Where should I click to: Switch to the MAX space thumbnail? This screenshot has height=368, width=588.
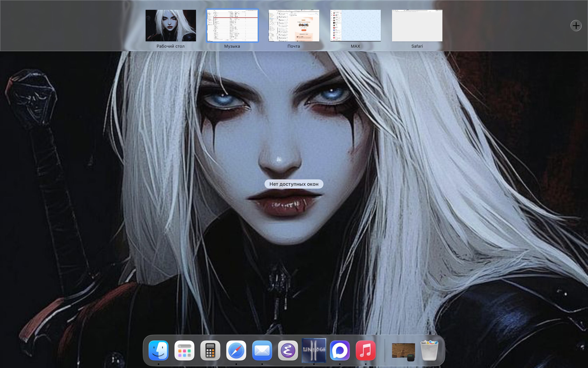tap(355, 26)
